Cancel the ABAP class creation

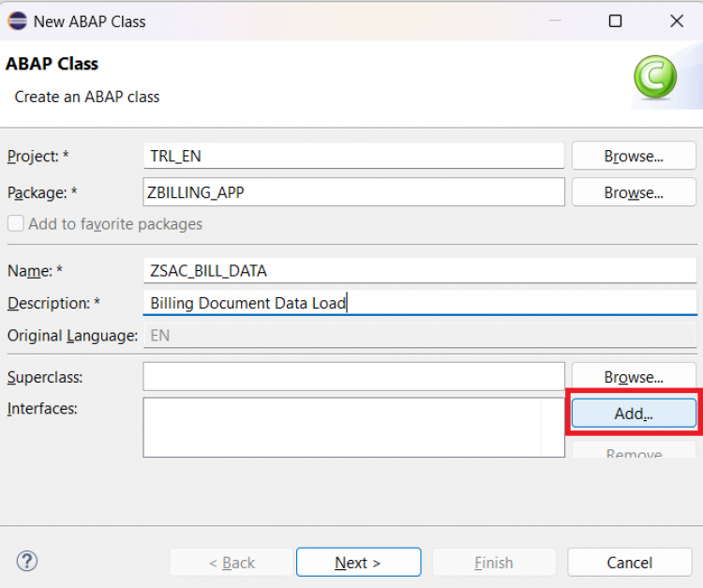(629, 563)
